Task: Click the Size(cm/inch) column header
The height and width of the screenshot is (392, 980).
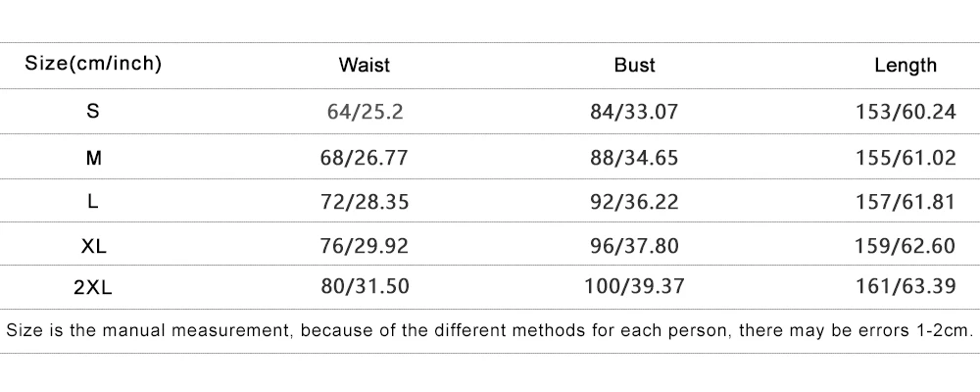Action: (93, 66)
